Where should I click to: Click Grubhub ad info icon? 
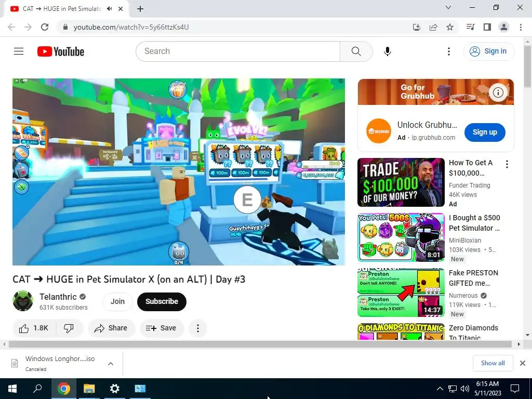[x=498, y=92]
